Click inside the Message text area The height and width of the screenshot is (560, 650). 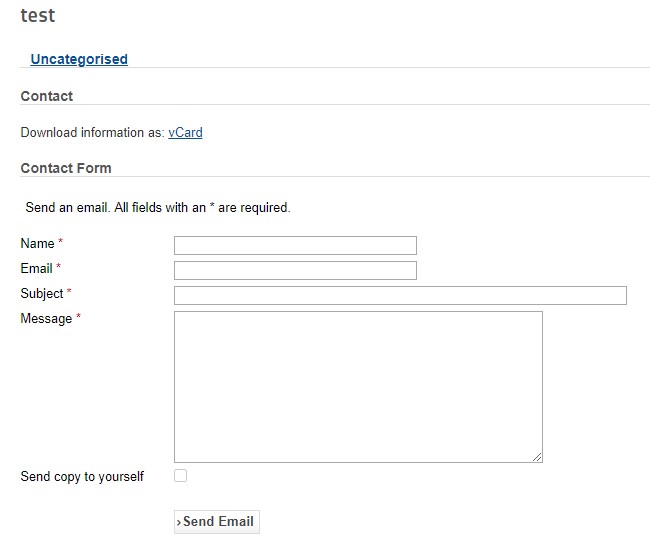click(358, 386)
